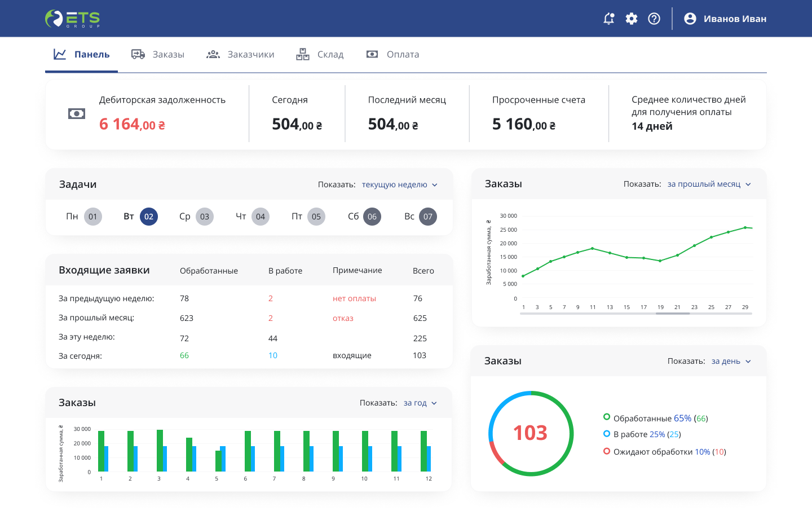
Task: Click the Иванов Иван username
Action: 735,19
